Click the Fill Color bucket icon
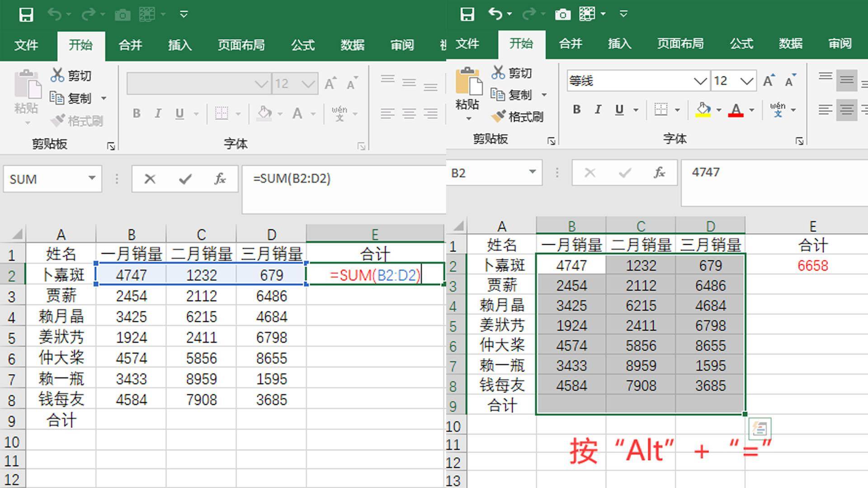The image size is (868, 488). [703, 110]
